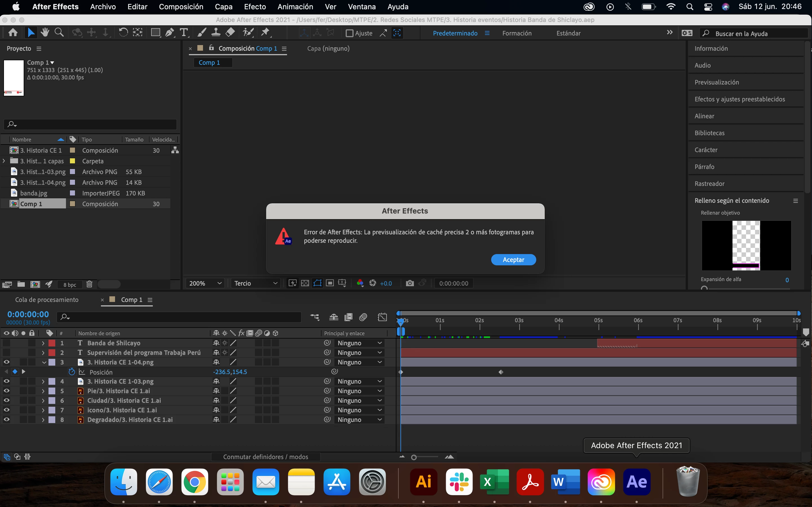Click the Puppet Pin tool
Viewport: 812px width, 507px height.
click(265, 32)
